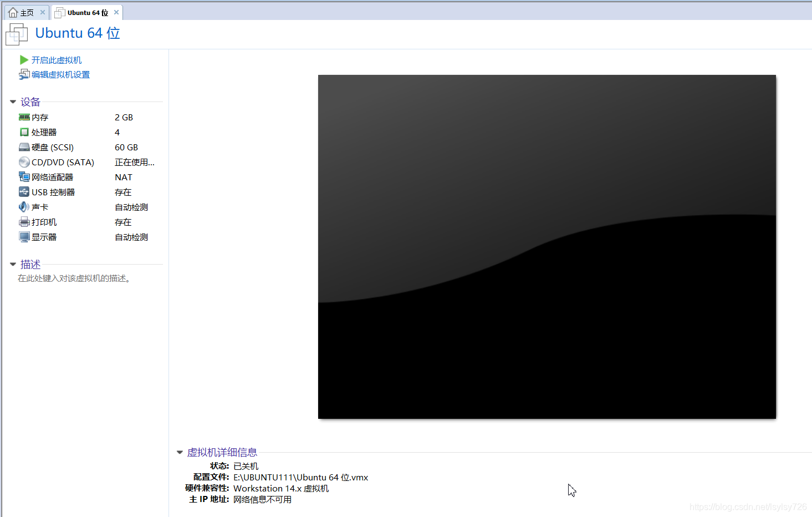This screenshot has height=517, width=812.
Task: Click the Ubuntu 64 位 page title
Action: click(x=78, y=33)
